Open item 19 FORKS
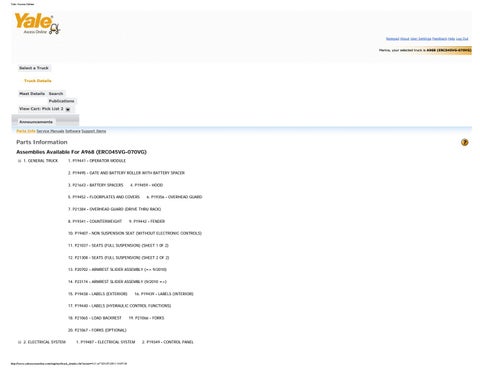The image size is (480, 371). pyautogui.click(x=146, y=318)
